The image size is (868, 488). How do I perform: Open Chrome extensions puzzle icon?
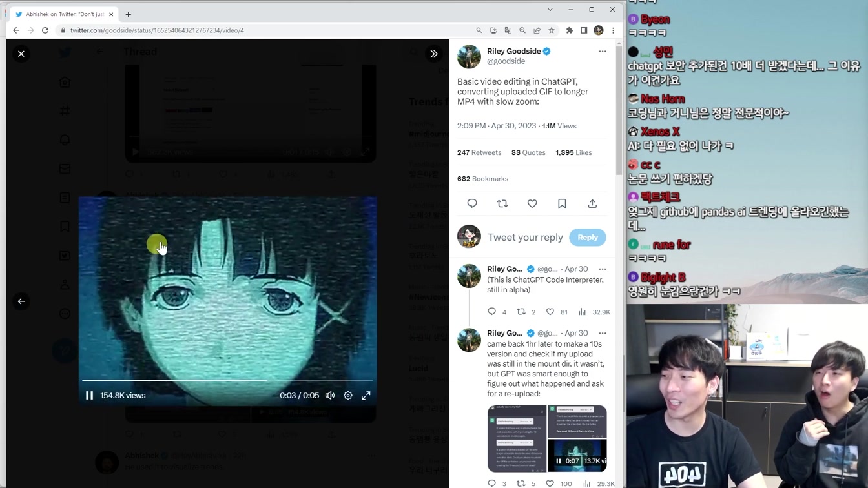tap(570, 30)
